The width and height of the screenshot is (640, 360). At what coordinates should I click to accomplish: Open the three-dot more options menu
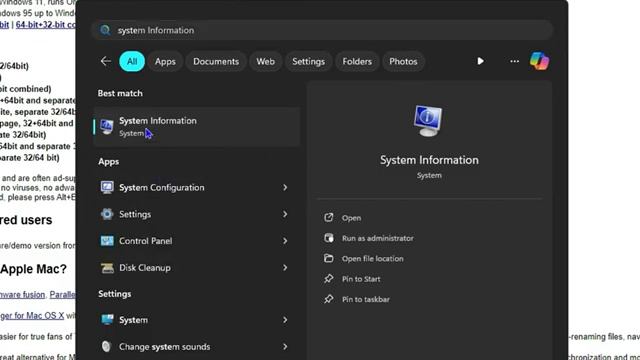(514, 61)
